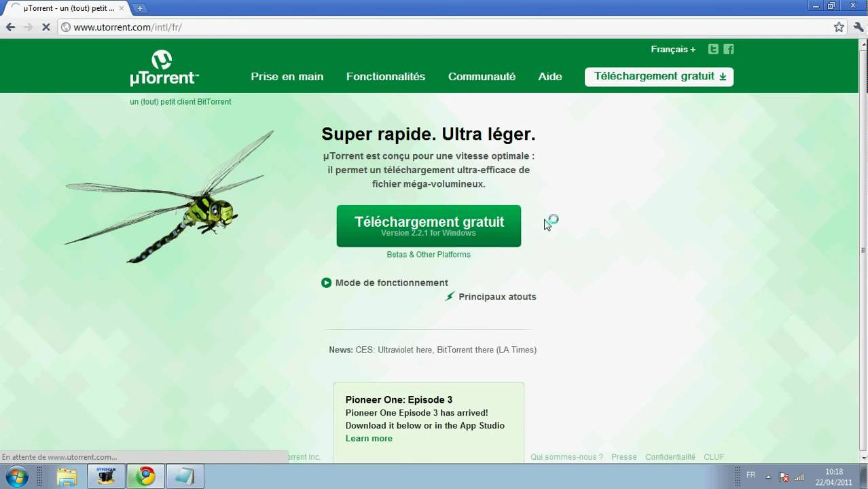Stop page loading with the X button

click(x=46, y=27)
